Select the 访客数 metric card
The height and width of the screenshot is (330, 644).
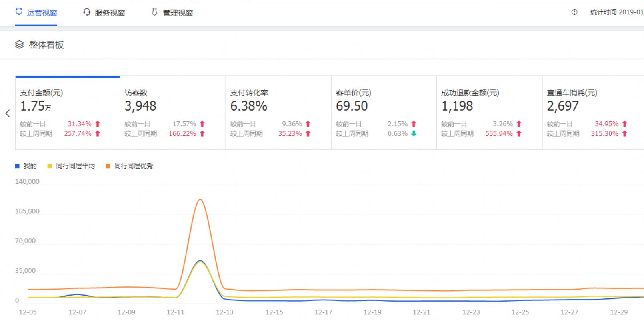173,113
